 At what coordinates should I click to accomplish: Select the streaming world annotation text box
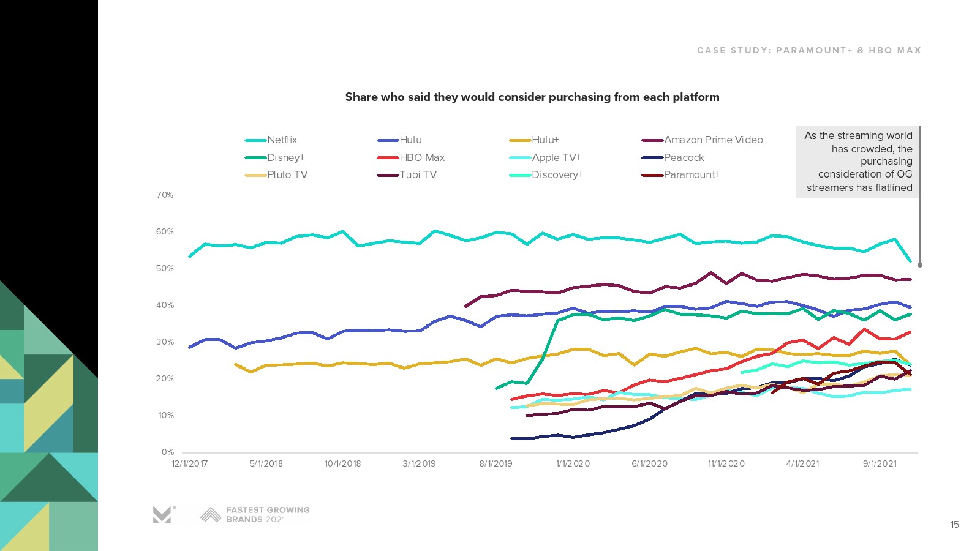[x=858, y=162]
